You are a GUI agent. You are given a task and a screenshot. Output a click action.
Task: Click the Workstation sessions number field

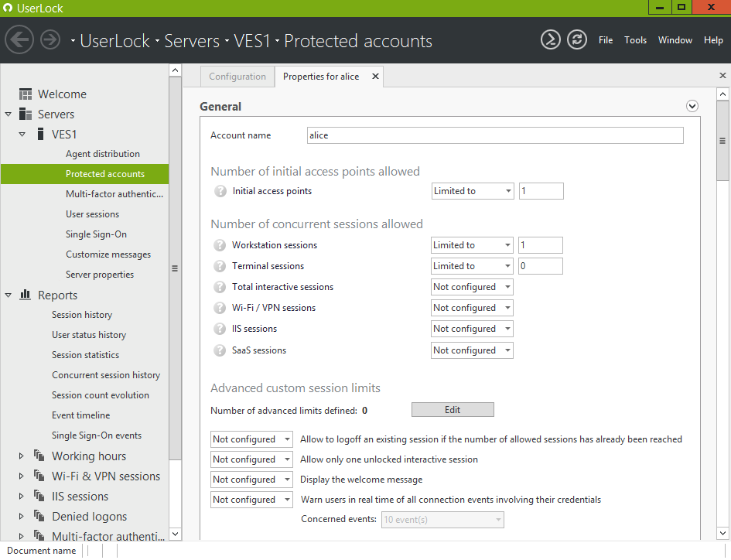coord(541,245)
